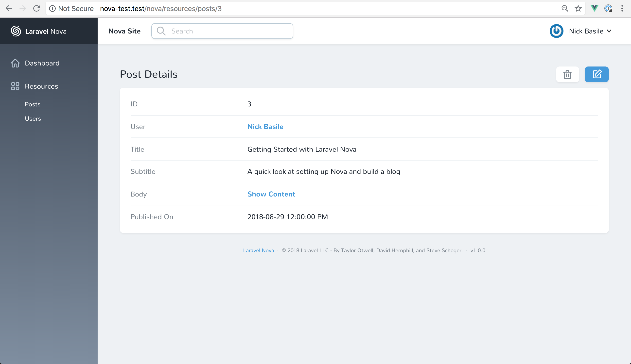The image size is (631, 364).
Task: Click the lock-badged extension icon in the toolbar
Action: 608,9
